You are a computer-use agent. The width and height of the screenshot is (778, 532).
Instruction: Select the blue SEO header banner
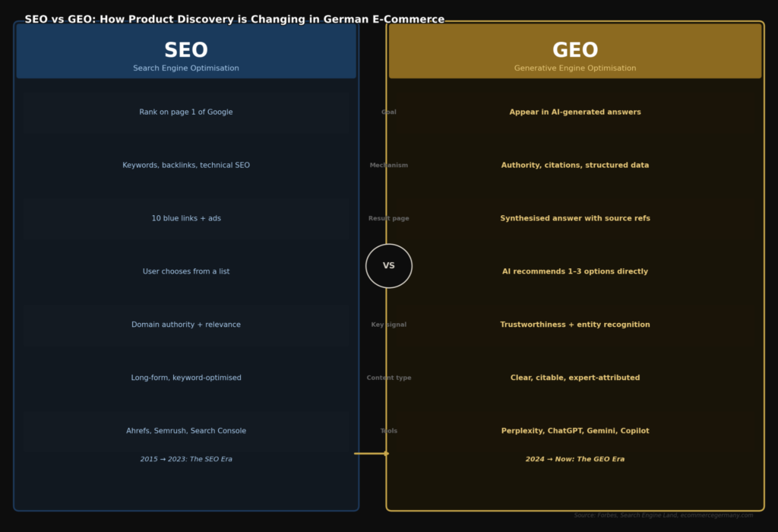pos(186,52)
